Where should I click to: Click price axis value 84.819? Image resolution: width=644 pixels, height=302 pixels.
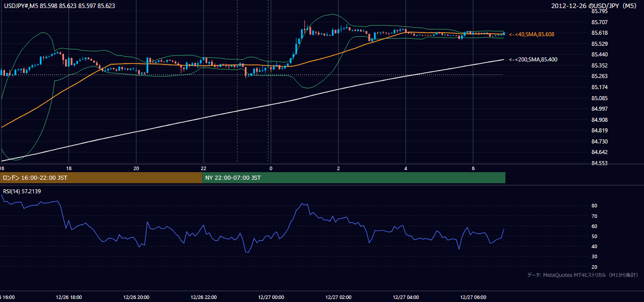click(599, 130)
